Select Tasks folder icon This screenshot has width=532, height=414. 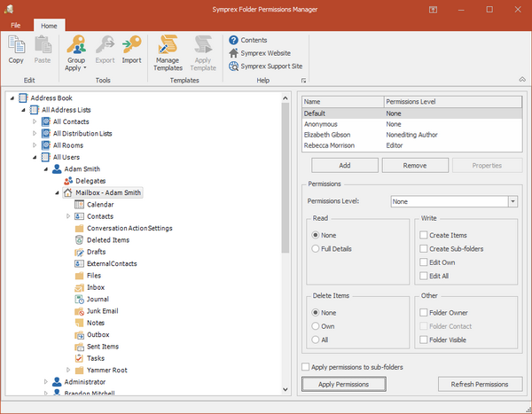coord(79,358)
